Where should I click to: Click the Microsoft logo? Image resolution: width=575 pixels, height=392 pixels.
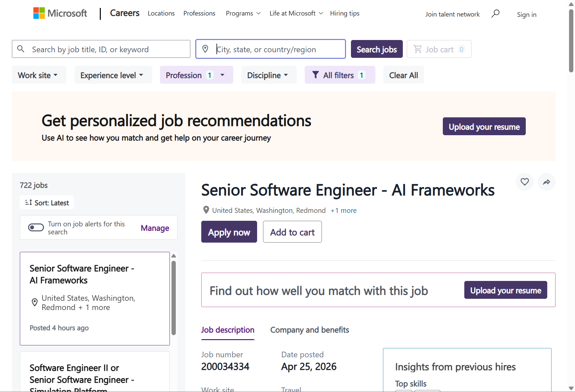coord(60,13)
